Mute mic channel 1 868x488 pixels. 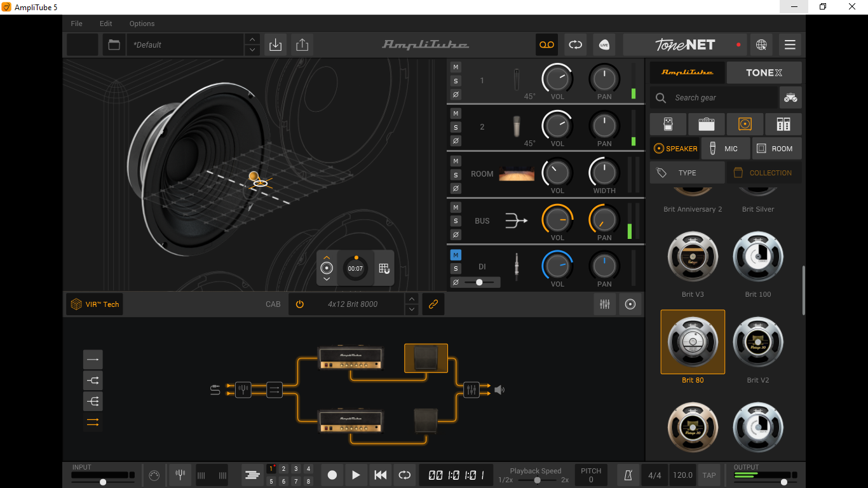[456, 67]
